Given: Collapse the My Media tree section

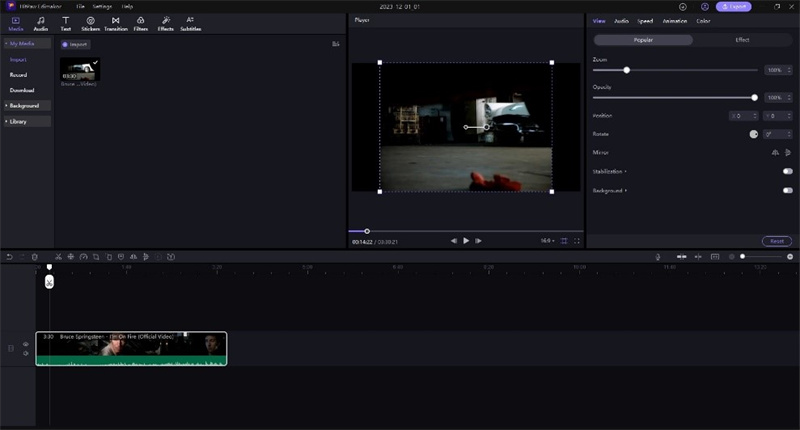Looking at the screenshot, I should click(x=6, y=43).
